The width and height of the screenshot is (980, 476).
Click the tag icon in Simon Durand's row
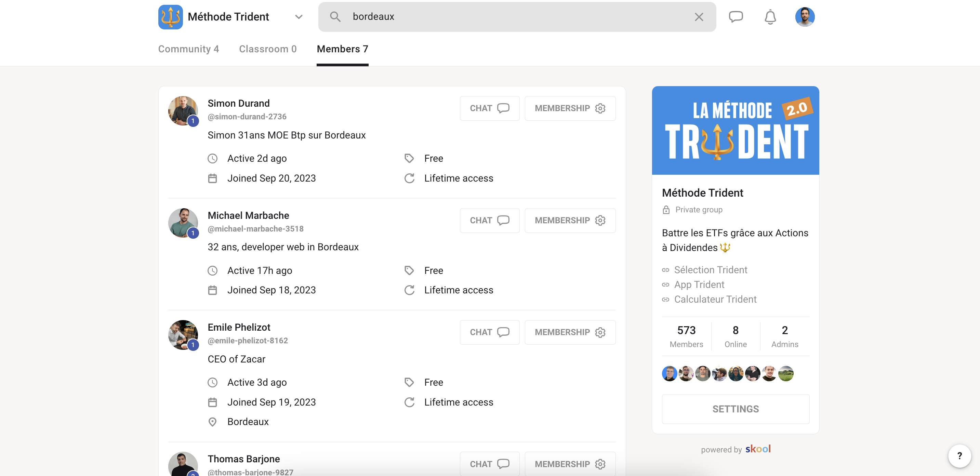[x=409, y=158]
